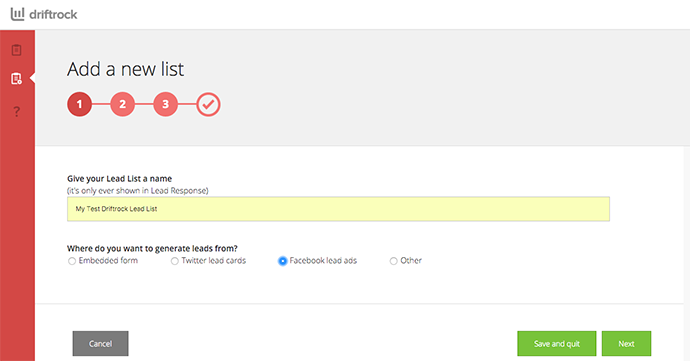
Task: Click the Embedded form label text
Action: [108, 261]
